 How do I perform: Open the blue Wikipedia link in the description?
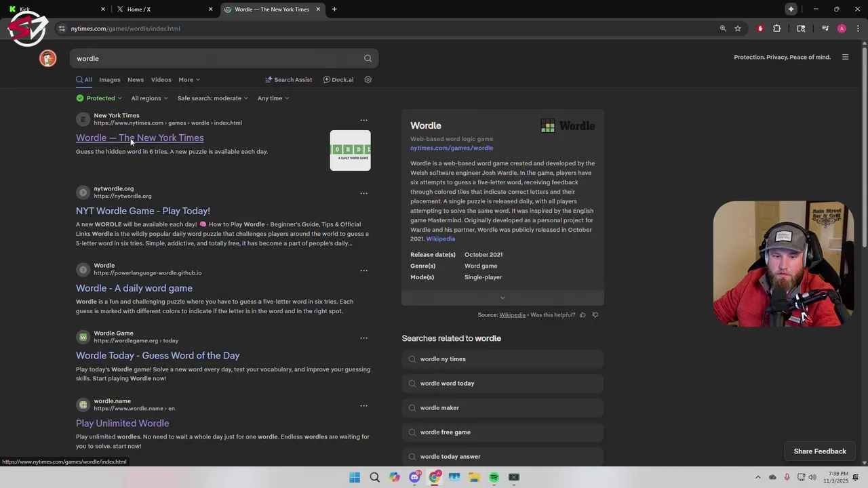pos(441,239)
